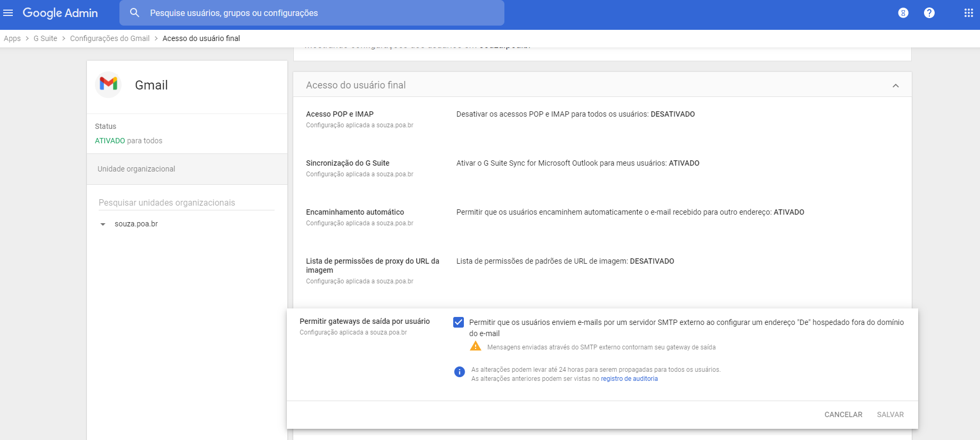Navigate to G Suite breadcrumb

pyautogui.click(x=45, y=38)
